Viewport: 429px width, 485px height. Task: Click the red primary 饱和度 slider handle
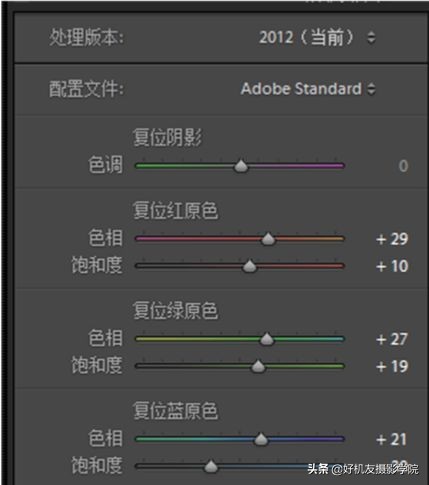249,266
